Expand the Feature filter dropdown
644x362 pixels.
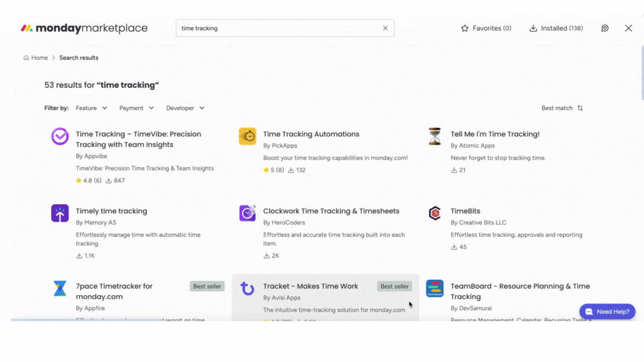(91, 108)
